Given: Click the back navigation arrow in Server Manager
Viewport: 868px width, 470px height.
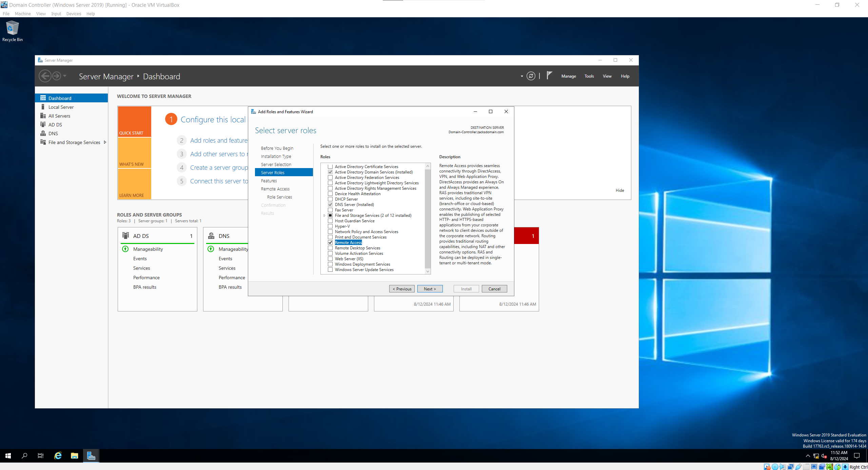Looking at the screenshot, I should click(45, 76).
